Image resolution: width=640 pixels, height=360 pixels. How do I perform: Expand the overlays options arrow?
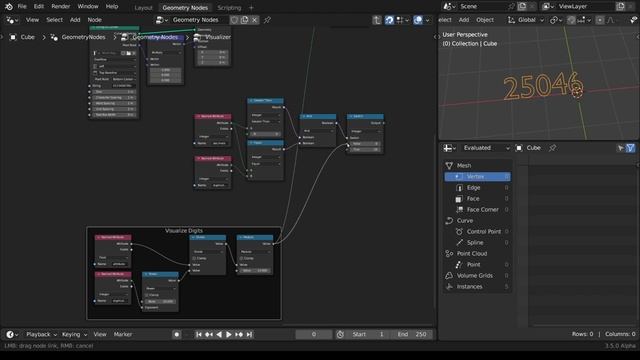point(427,20)
